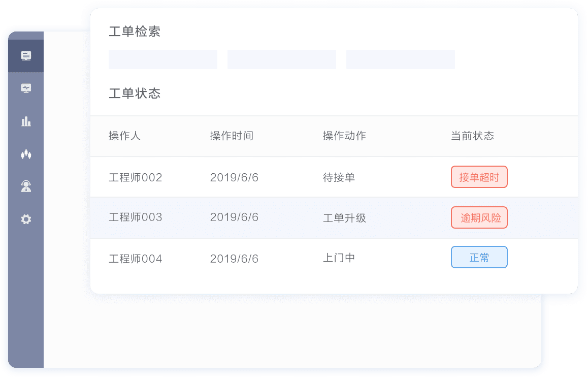The image size is (588, 377).
Task: Select the 工程师002 row cell
Action: click(x=136, y=177)
